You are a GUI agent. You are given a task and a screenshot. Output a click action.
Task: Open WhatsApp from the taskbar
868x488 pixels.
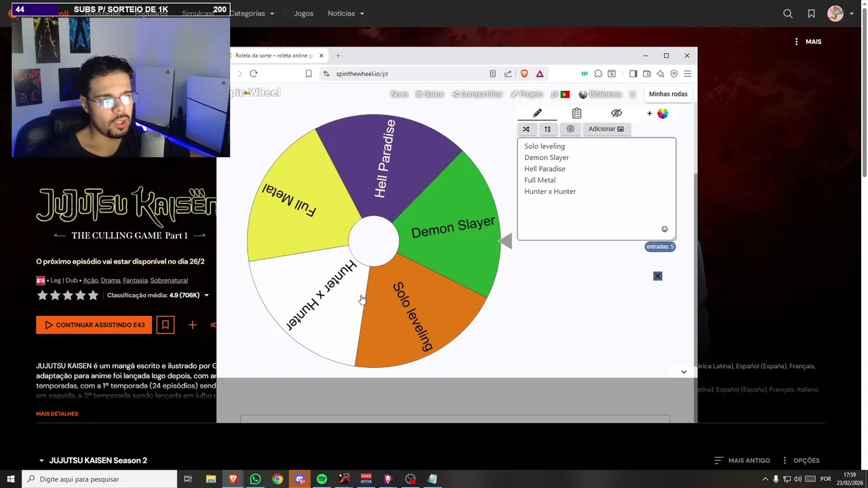tap(255, 479)
